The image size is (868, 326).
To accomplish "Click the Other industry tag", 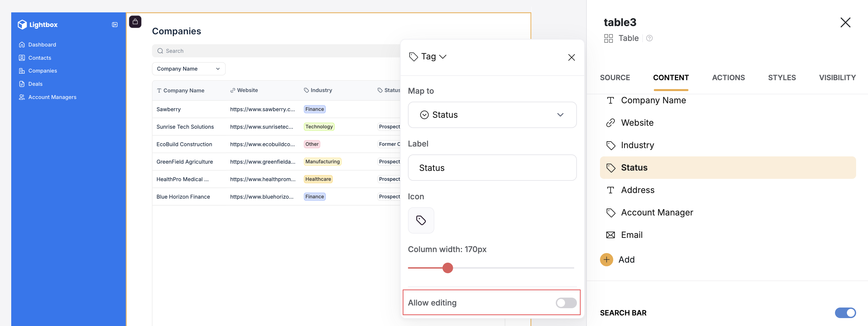I will 312,144.
